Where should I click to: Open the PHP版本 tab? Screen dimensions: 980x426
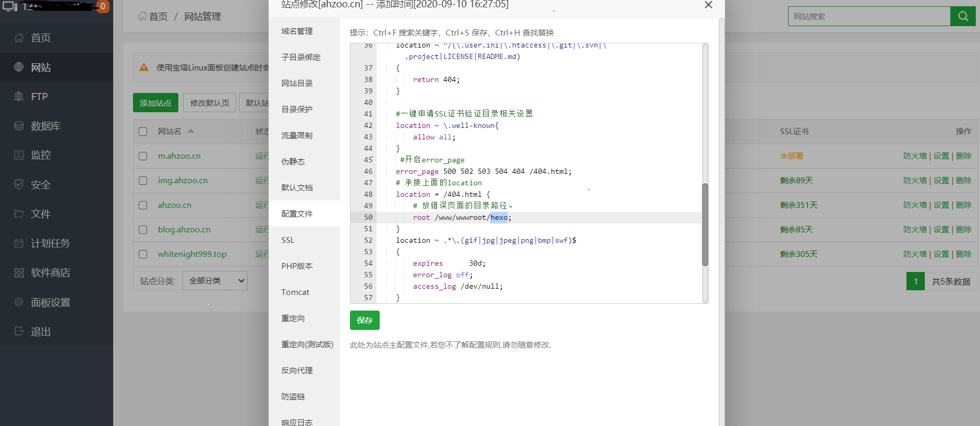304,266
